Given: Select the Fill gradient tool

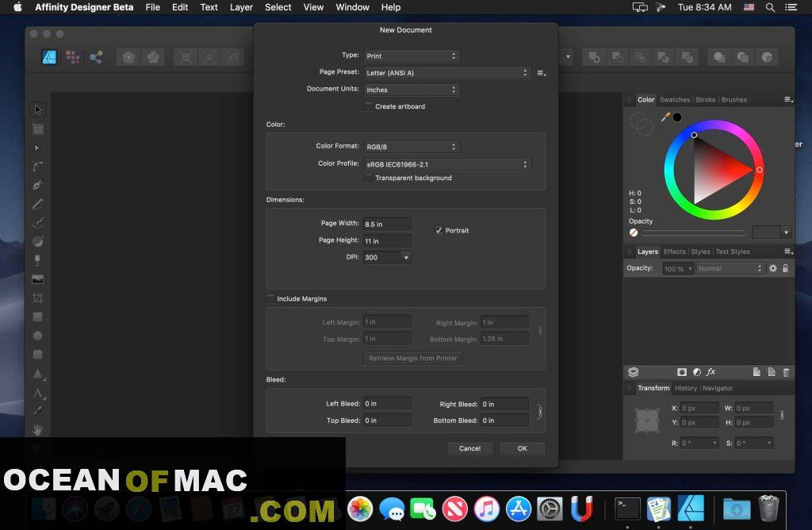Looking at the screenshot, I should click(37, 241).
